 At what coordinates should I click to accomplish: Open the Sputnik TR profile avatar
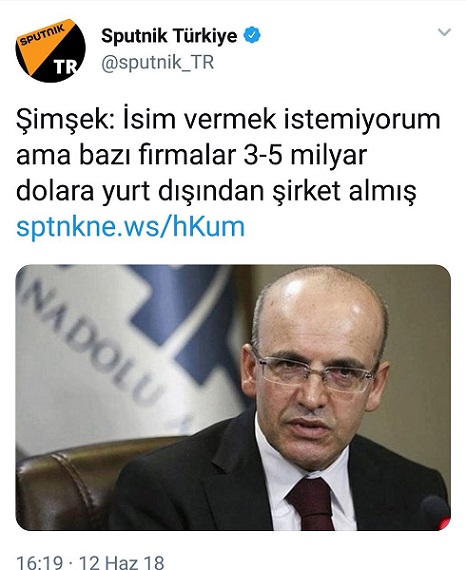(51, 51)
